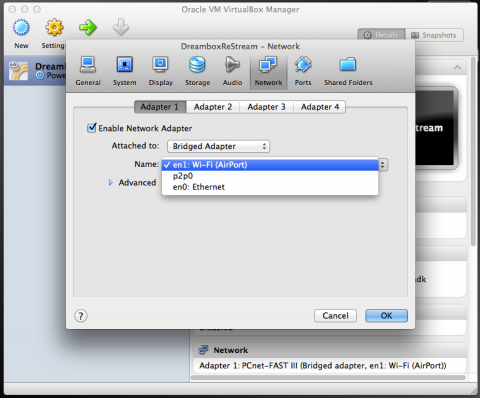Image resolution: width=480 pixels, height=398 pixels.
Task: Click the green Start arrow icon
Action: (88, 27)
